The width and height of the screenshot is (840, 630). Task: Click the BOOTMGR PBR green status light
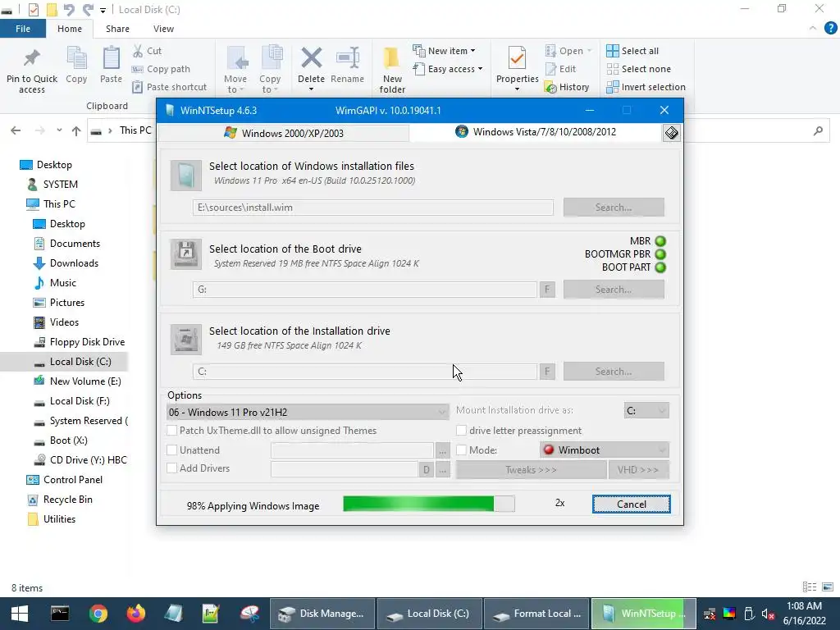tap(660, 254)
